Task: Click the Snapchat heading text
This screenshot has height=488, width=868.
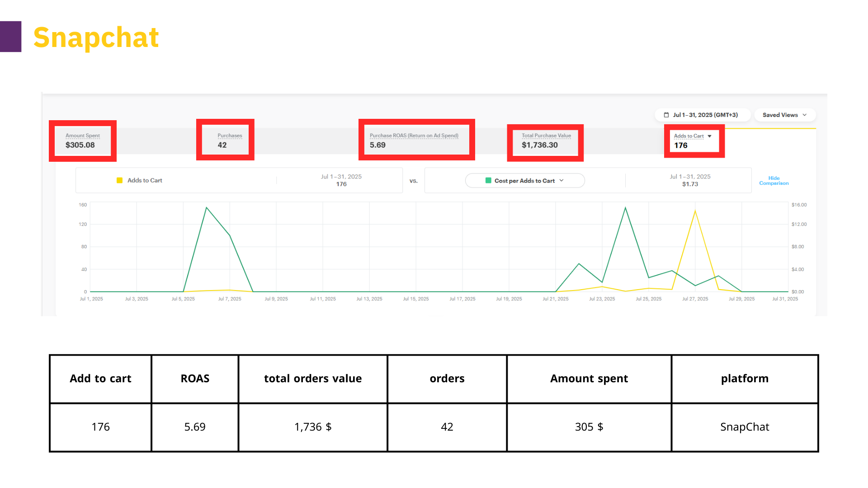Action: pyautogui.click(x=96, y=38)
